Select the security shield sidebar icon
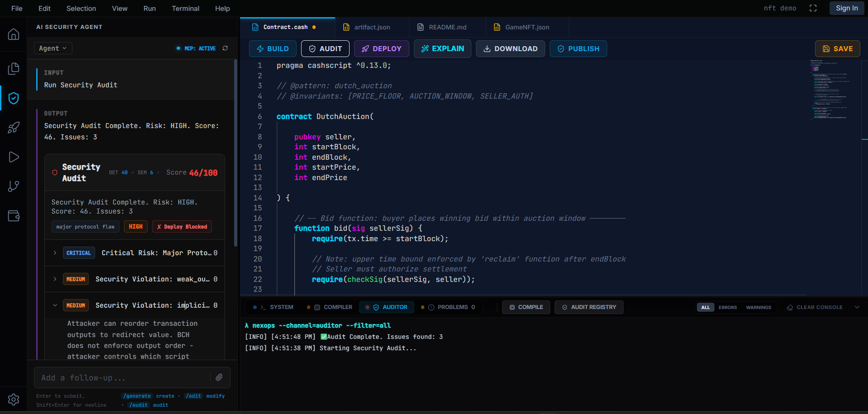Image resolution: width=868 pixels, height=414 pixels. tap(14, 98)
